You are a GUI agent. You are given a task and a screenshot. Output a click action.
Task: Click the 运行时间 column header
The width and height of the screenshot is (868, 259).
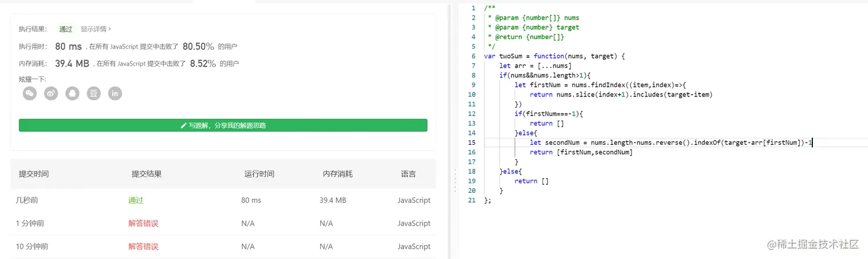click(259, 174)
